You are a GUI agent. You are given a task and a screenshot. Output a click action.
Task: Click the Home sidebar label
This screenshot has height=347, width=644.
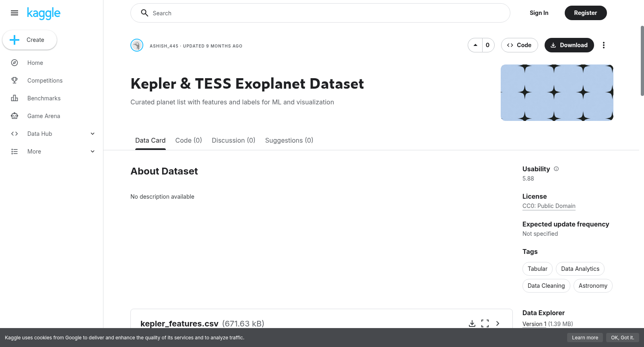click(x=35, y=63)
